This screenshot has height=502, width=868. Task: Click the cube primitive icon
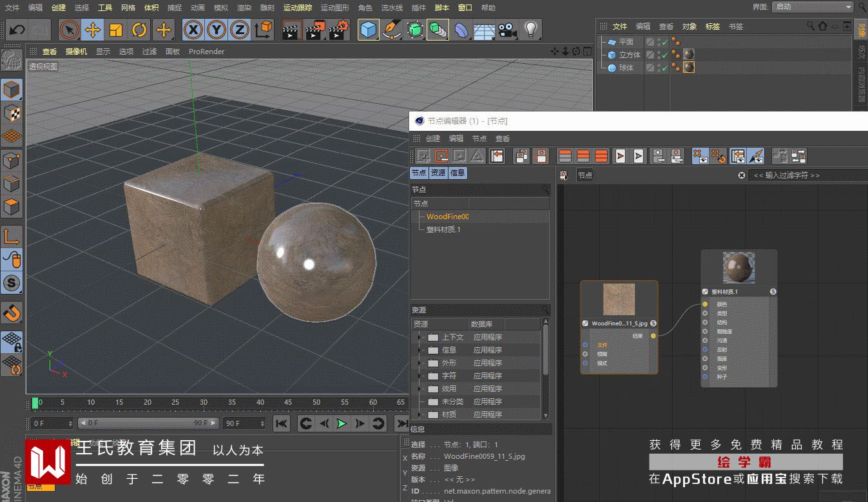point(369,30)
